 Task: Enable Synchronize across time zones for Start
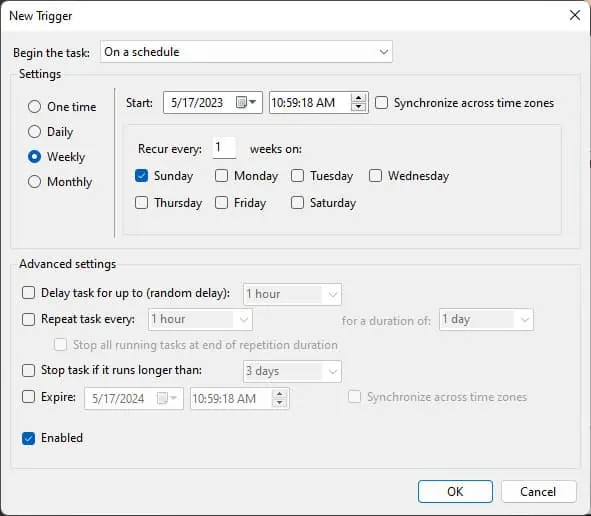pos(381,103)
